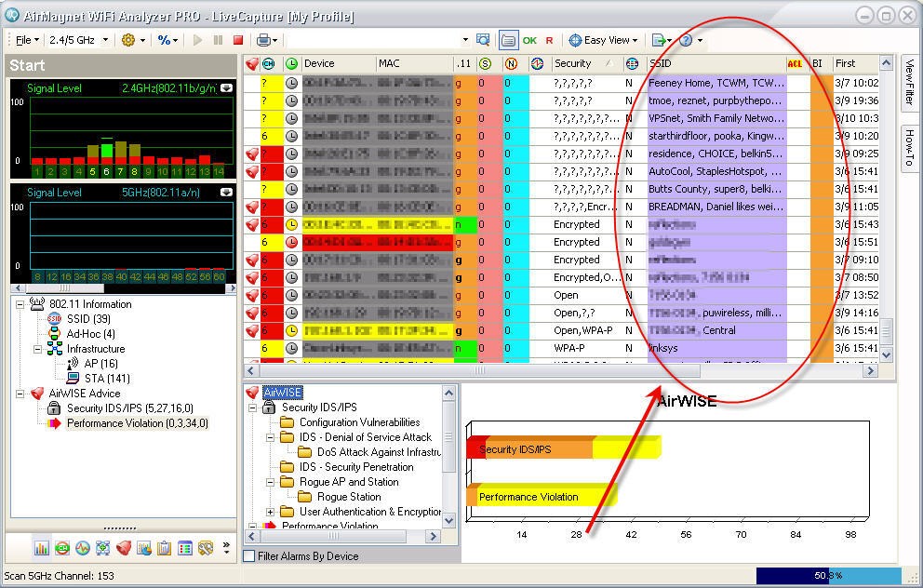
Task: Collapse the AirWISE Advice tree node
Action: pos(20,394)
